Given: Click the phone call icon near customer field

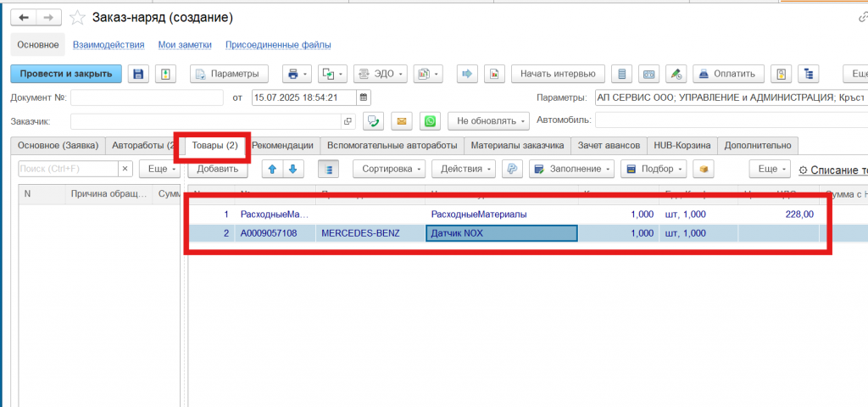Looking at the screenshot, I should click(374, 121).
